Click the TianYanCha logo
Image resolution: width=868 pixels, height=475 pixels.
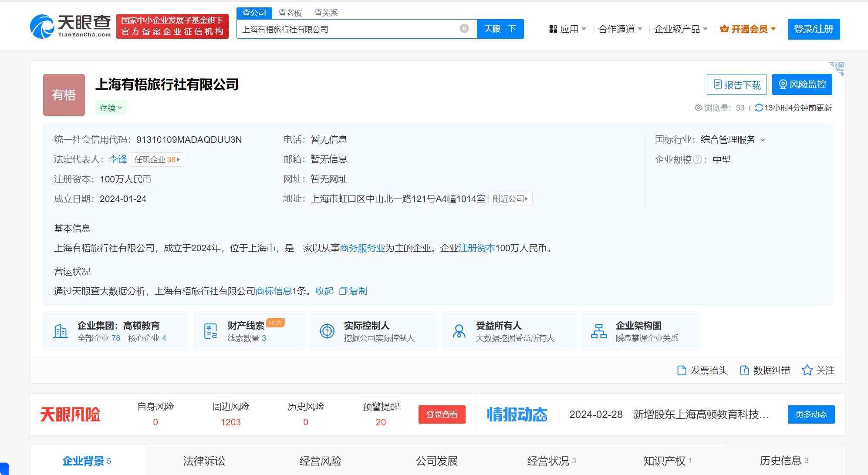pyautogui.click(x=71, y=27)
